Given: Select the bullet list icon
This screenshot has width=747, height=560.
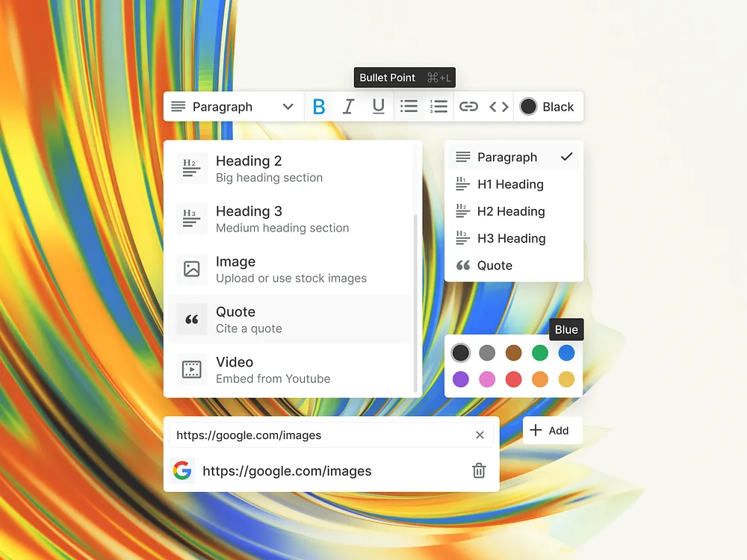Looking at the screenshot, I should coord(409,106).
